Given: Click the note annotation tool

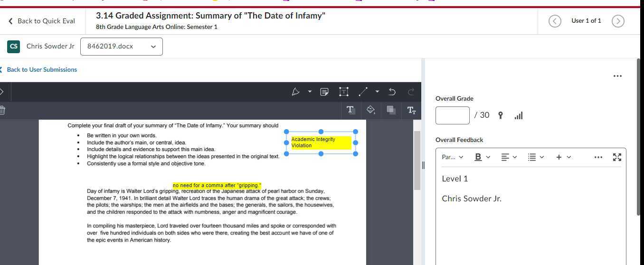Looking at the screenshot, I should [324, 92].
